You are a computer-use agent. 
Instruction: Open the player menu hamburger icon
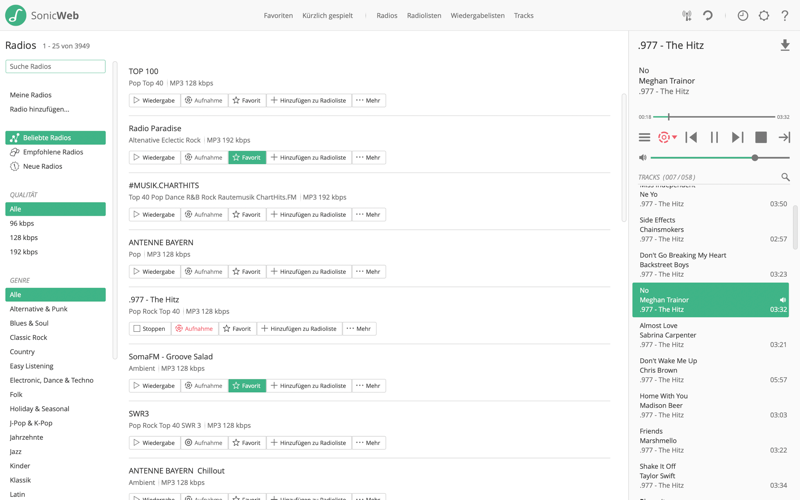pyautogui.click(x=644, y=137)
